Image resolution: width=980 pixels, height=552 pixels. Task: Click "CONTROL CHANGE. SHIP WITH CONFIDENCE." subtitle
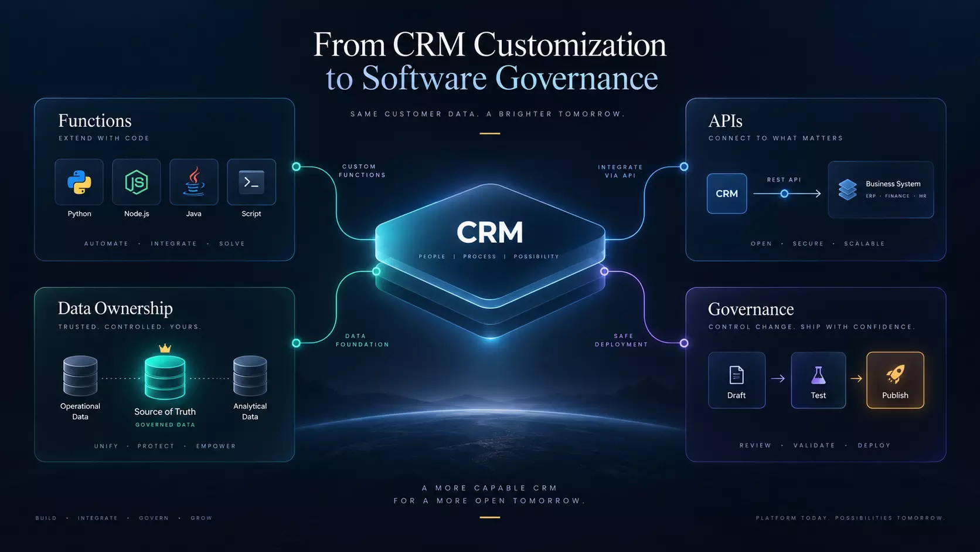coord(811,327)
